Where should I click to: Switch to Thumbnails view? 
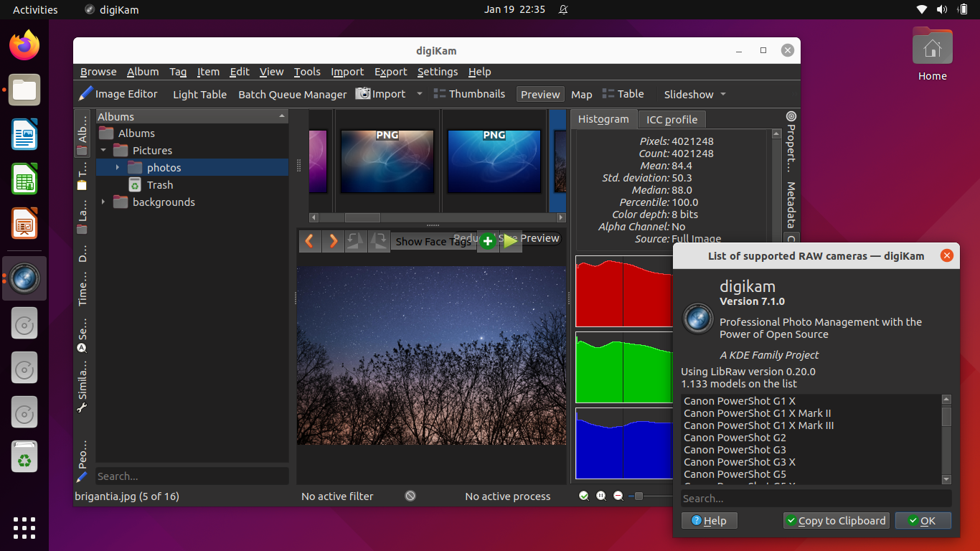(469, 94)
